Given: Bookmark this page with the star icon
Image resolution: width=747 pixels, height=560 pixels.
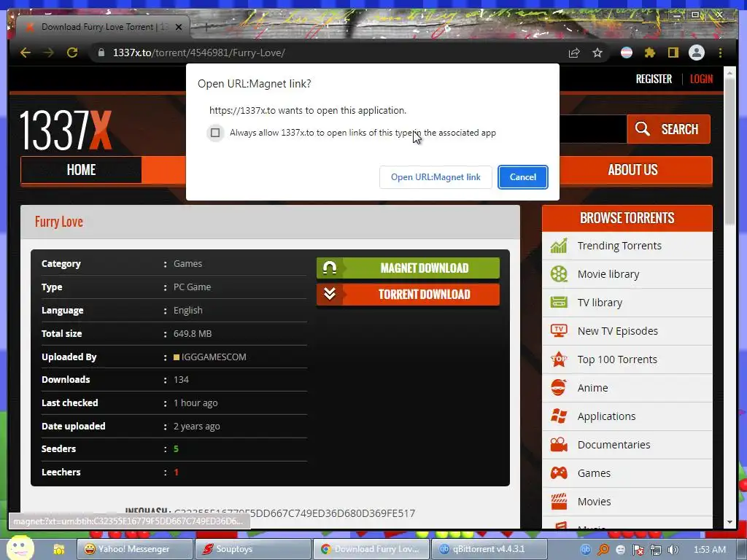Looking at the screenshot, I should [597, 52].
